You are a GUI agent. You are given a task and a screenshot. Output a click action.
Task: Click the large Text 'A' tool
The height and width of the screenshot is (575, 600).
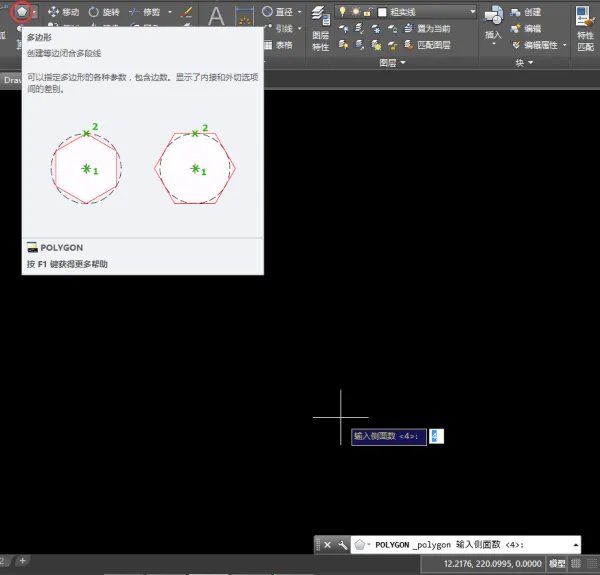pos(215,19)
